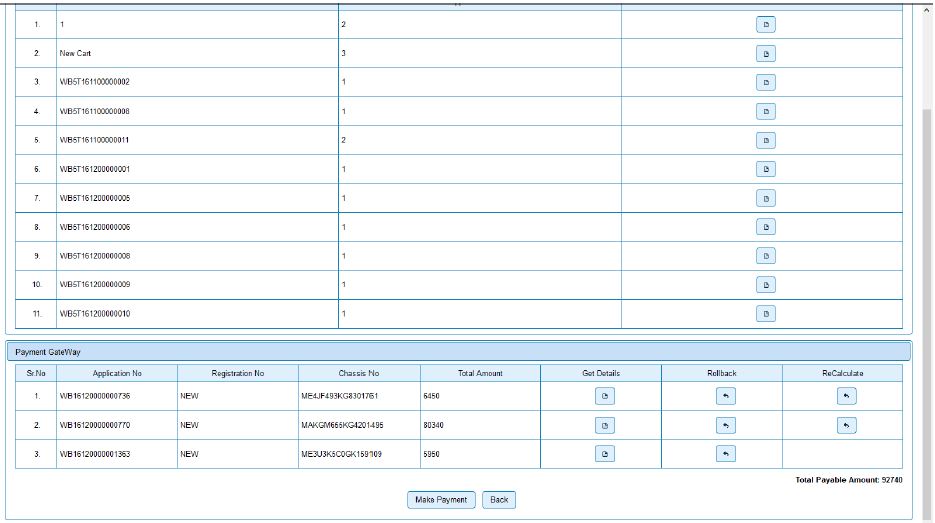Image resolution: width=935 pixels, height=523 pixels.
Task: Select total amount 6450
Action: click(x=431, y=396)
